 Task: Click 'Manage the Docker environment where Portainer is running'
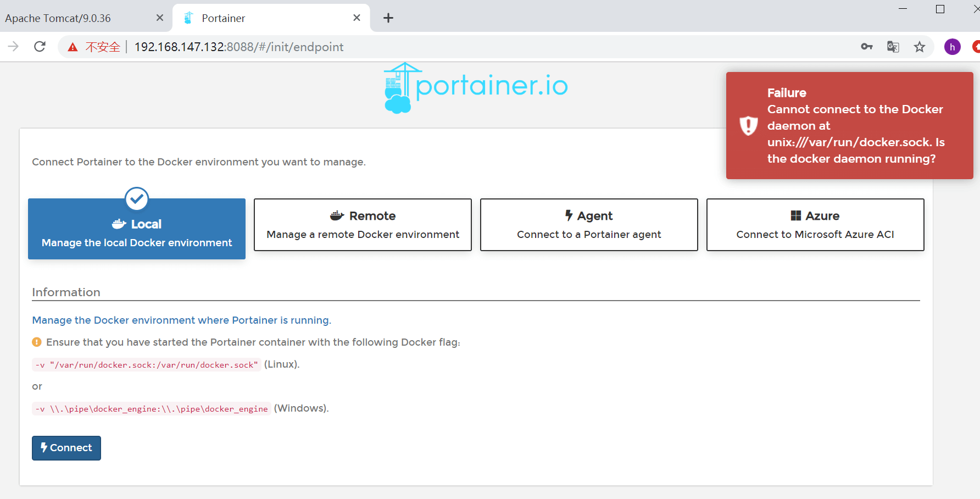[182, 320]
